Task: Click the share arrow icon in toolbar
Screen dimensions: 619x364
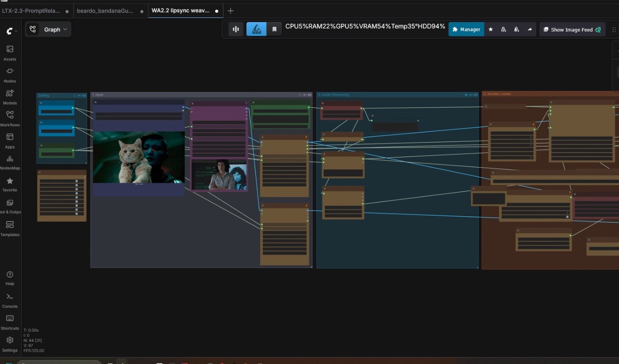Action: tap(530, 29)
